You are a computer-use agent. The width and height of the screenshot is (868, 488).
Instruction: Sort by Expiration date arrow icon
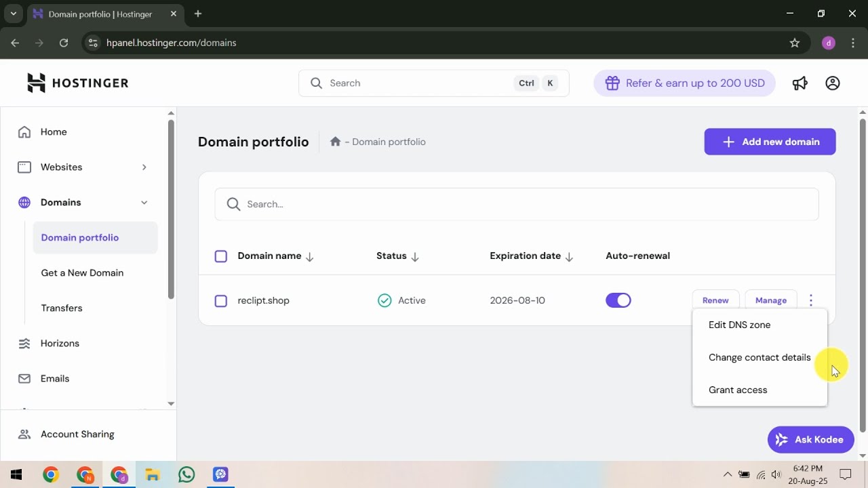570,257
